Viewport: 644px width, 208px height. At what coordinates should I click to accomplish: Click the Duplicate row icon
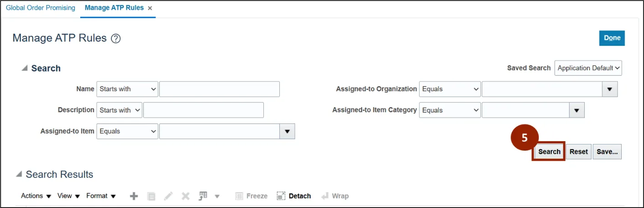(x=151, y=196)
